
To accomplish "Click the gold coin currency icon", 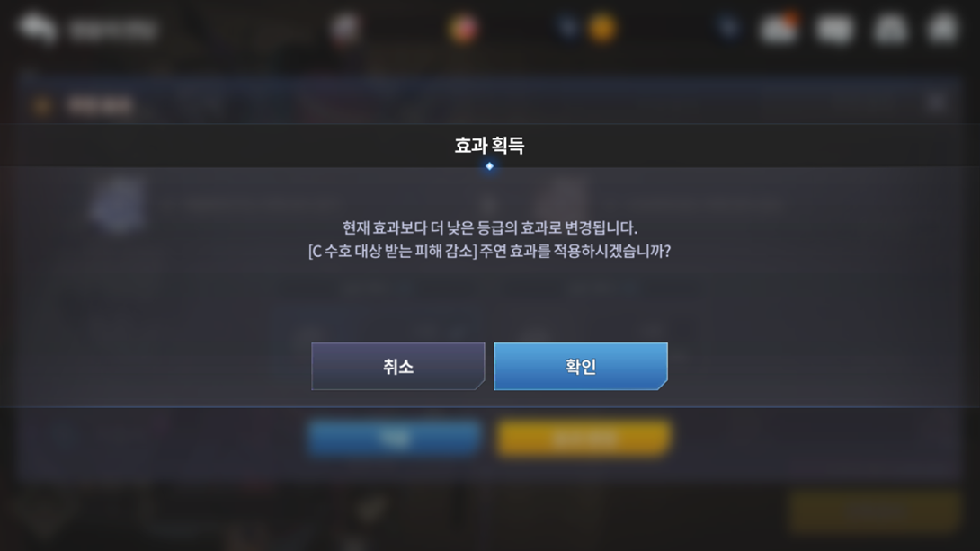I will point(602,28).
